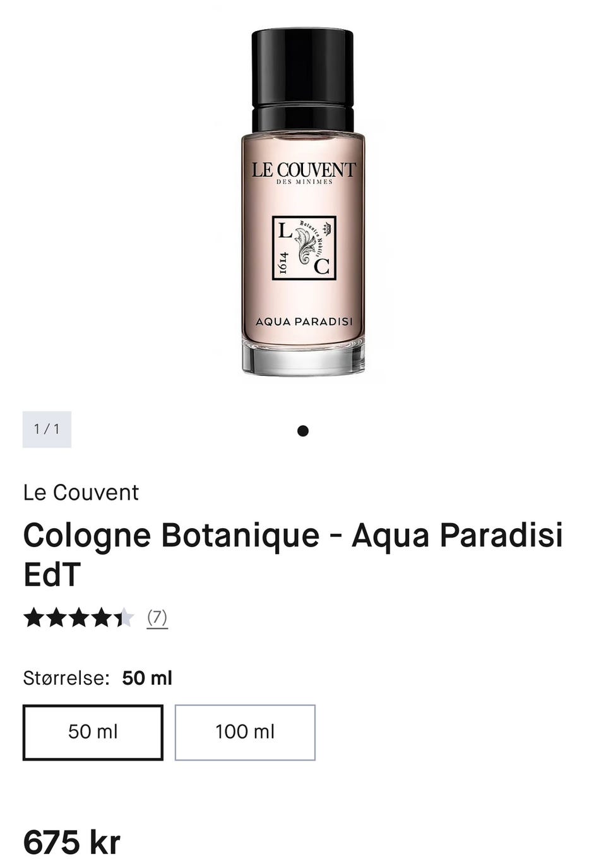Click the LE COUVENT DES MINIMES bottle logo text
606x868 pixels.
pos(304,173)
